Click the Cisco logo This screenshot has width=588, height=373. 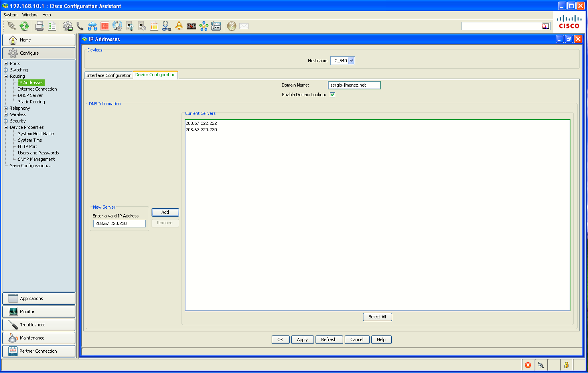[x=569, y=22]
